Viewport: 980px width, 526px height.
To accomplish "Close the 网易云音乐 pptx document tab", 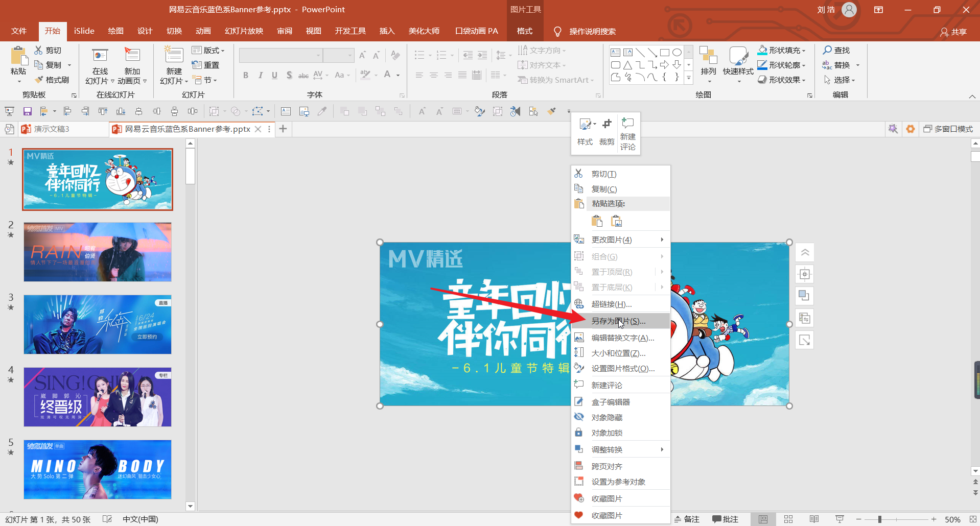I will tap(258, 129).
